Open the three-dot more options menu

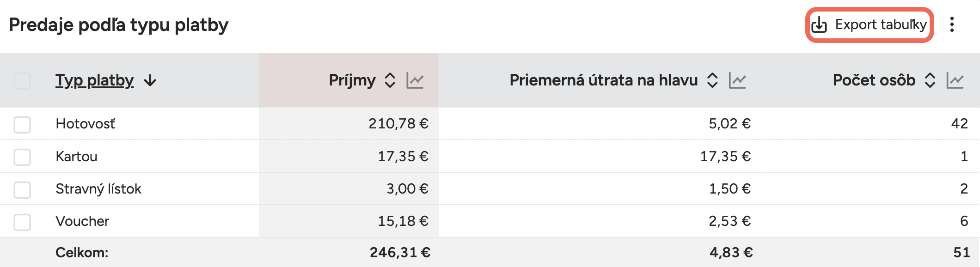click(952, 24)
